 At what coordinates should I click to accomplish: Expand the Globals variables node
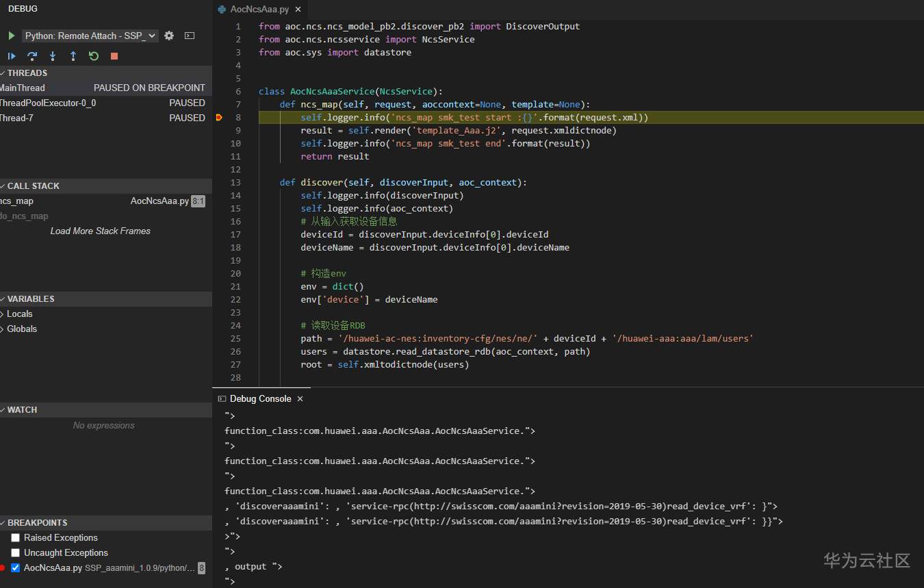pos(21,329)
